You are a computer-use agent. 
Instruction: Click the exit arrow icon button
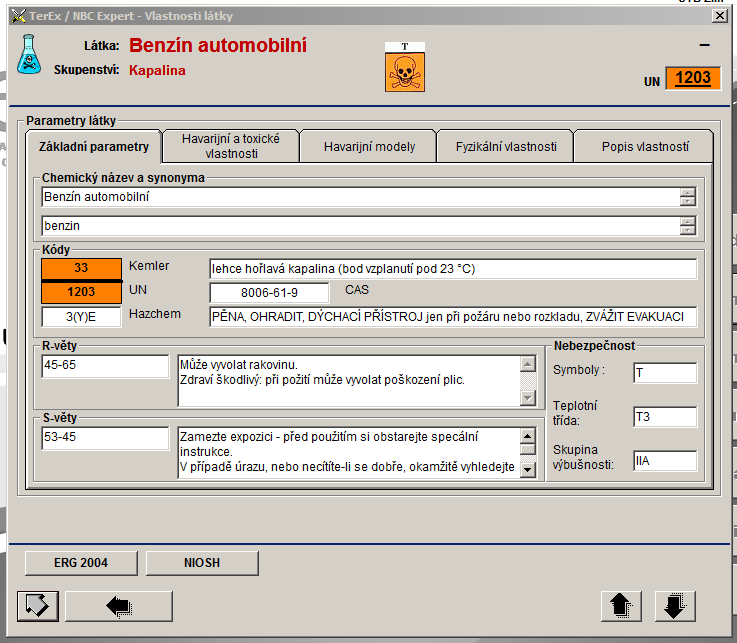pos(38,606)
